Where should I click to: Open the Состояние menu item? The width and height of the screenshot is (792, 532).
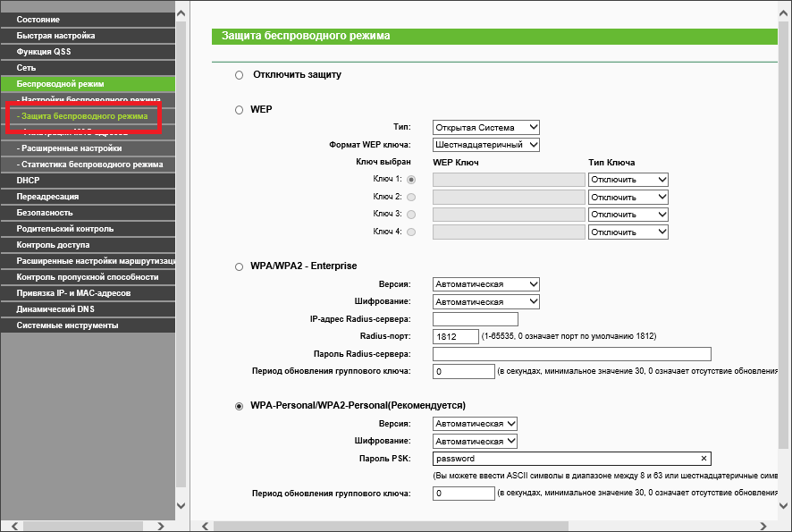pos(88,20)
